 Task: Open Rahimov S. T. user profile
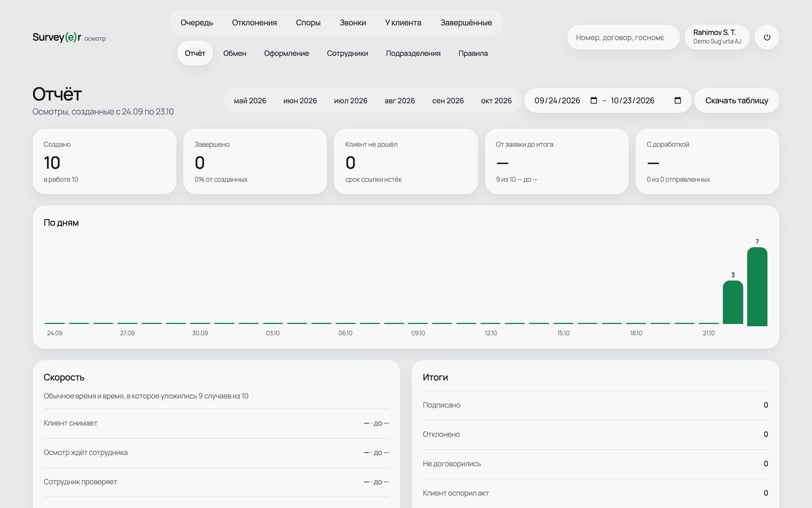tap(717, 37)
